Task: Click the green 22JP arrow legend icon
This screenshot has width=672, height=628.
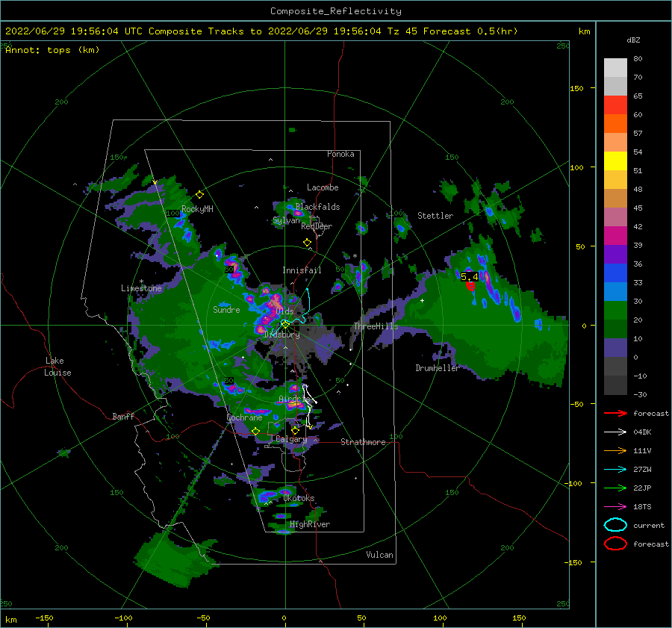Action: 615,488
